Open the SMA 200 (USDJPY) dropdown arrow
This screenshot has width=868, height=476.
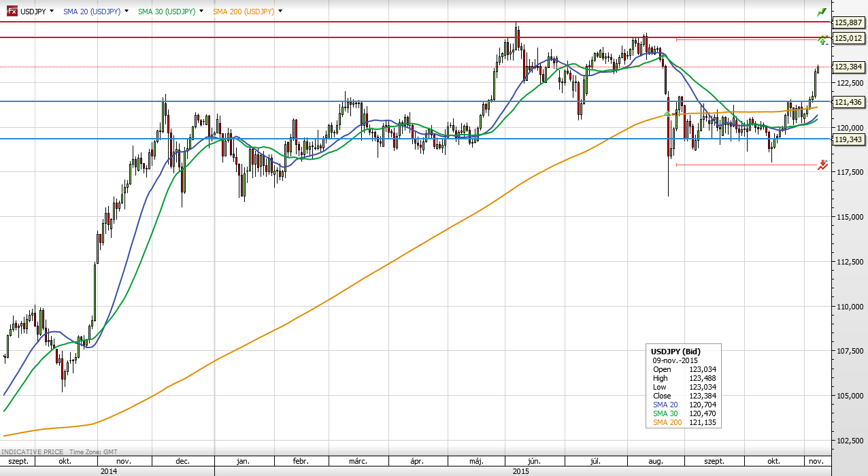280,12
